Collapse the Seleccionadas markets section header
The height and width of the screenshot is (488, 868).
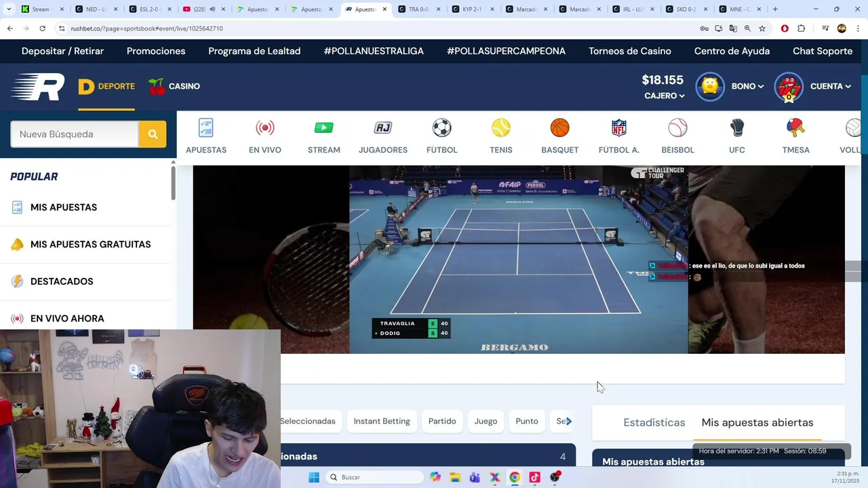(428, 456)
